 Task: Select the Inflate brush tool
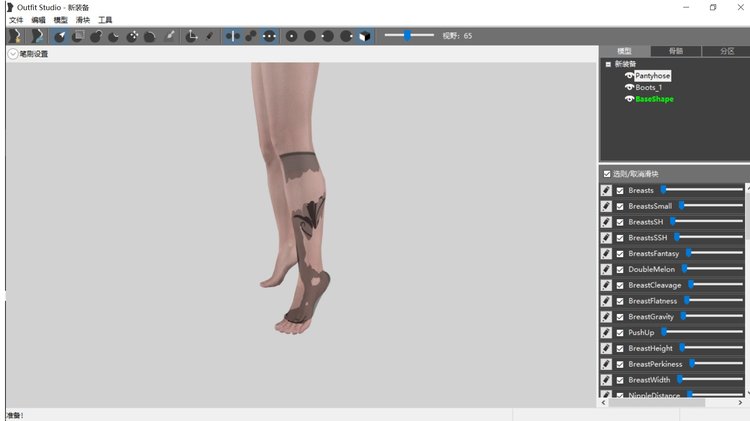click(x=96, y=36)
